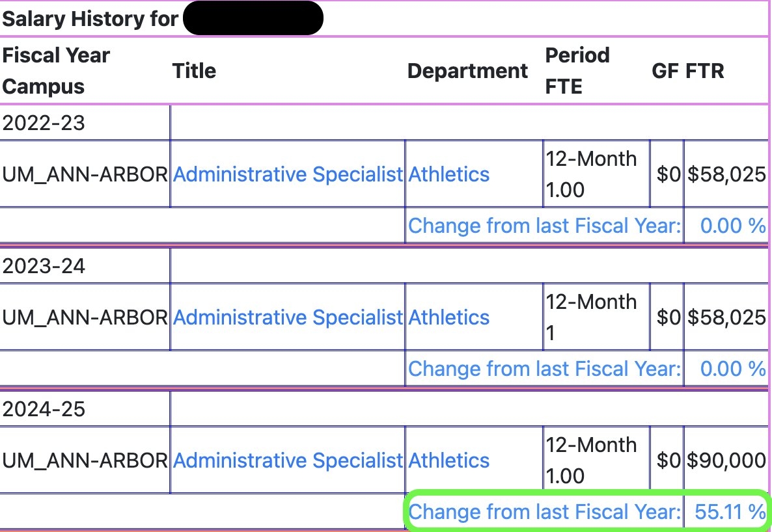Screen dimensions: 772x532
Task: Open Administrative Specialist link for 2024-25
Action: click(288, 460)
